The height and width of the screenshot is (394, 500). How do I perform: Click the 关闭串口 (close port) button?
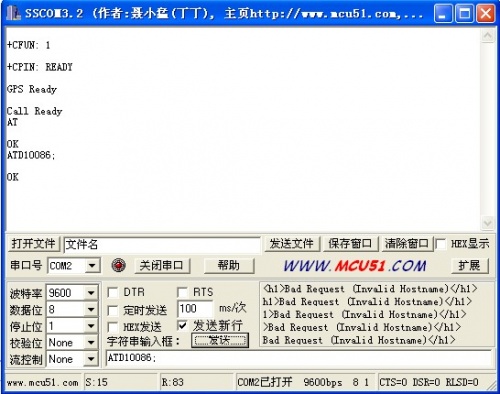162,266
